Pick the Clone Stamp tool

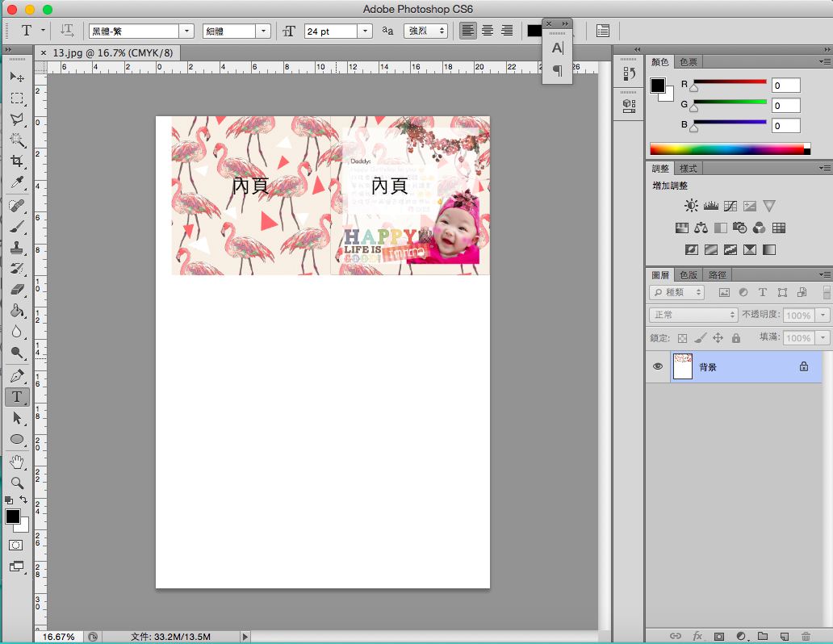click(x=16, y=248)
